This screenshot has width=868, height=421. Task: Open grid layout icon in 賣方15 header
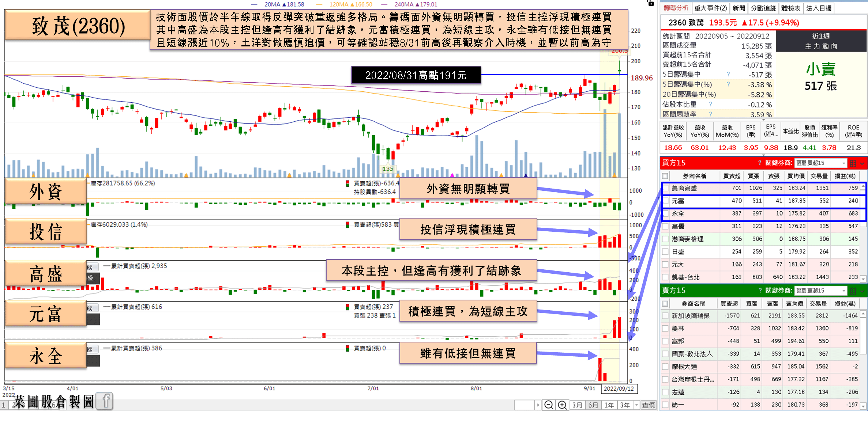pos(853,291)
